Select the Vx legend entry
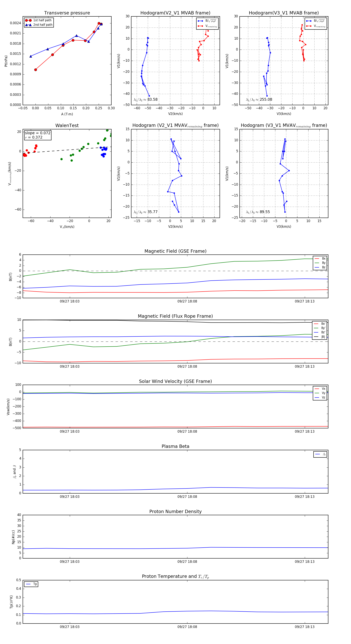 [320, 389]
